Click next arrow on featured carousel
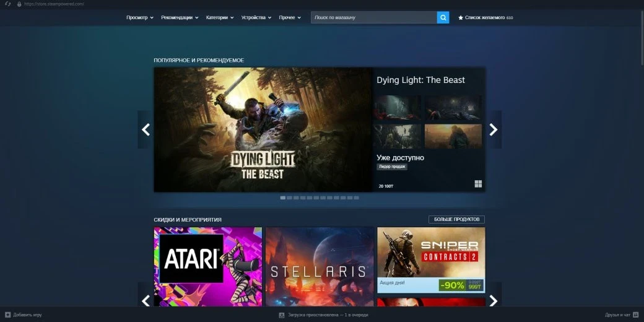Screen dimensions: 644x322 [x=493, y=129]
